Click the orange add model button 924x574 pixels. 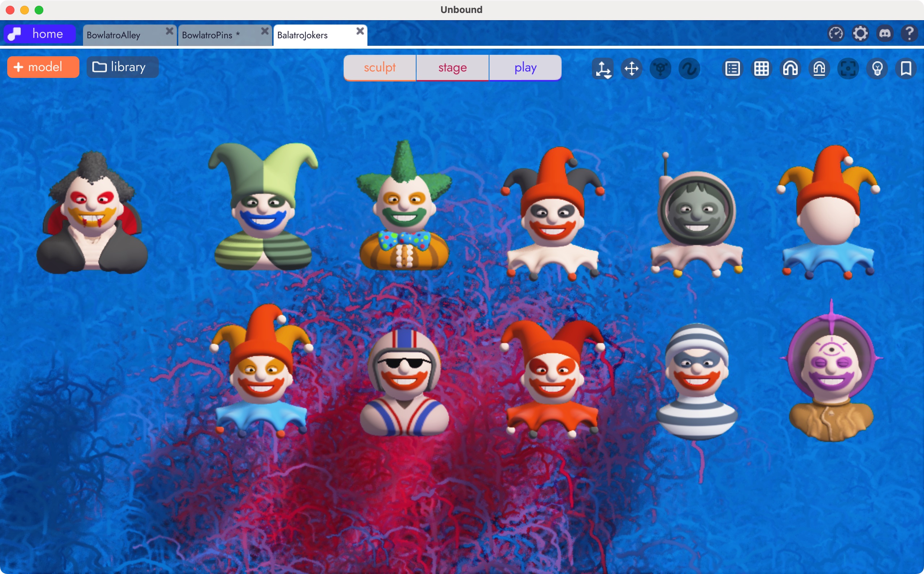(43, 67)
